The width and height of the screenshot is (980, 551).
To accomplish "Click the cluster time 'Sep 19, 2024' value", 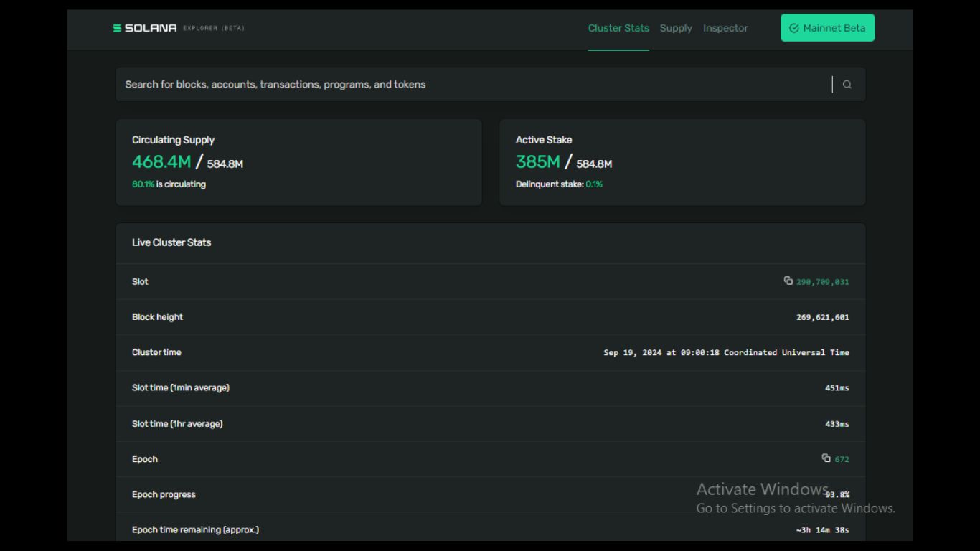I will tap(726, 352).
